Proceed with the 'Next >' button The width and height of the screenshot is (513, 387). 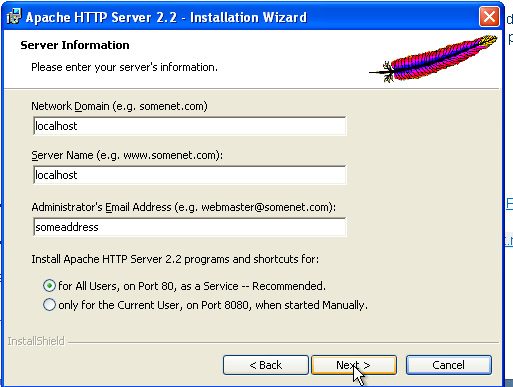click(x=354, y=365)
